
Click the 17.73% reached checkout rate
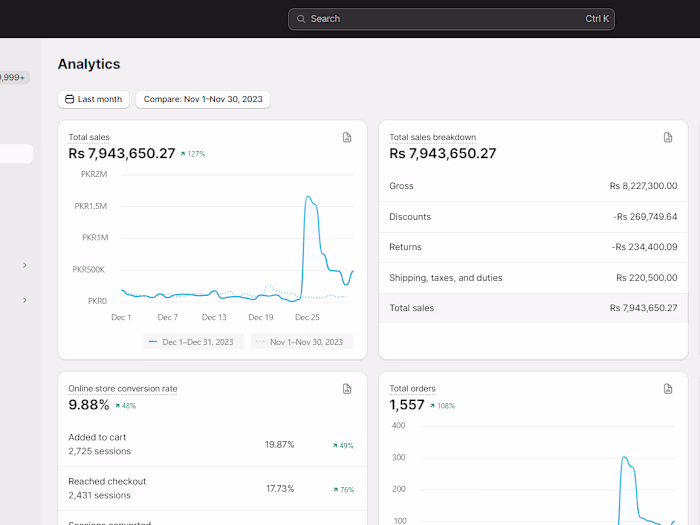click(280, 489)
